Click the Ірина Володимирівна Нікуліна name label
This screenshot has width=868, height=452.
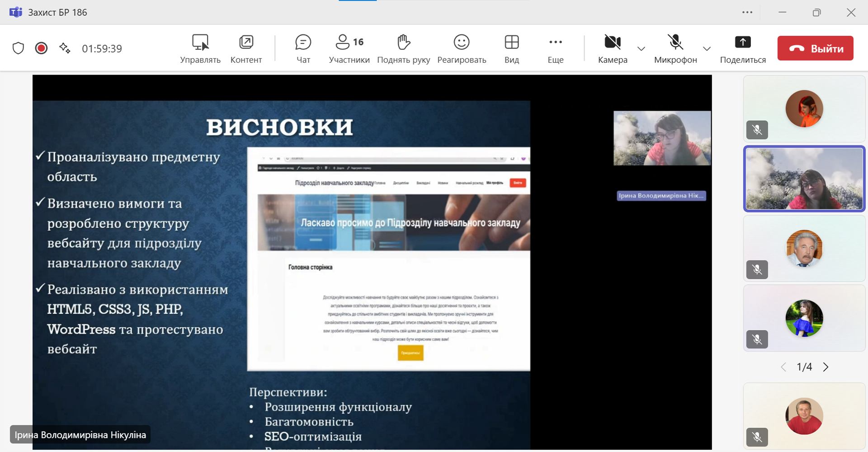pos(80,435)
